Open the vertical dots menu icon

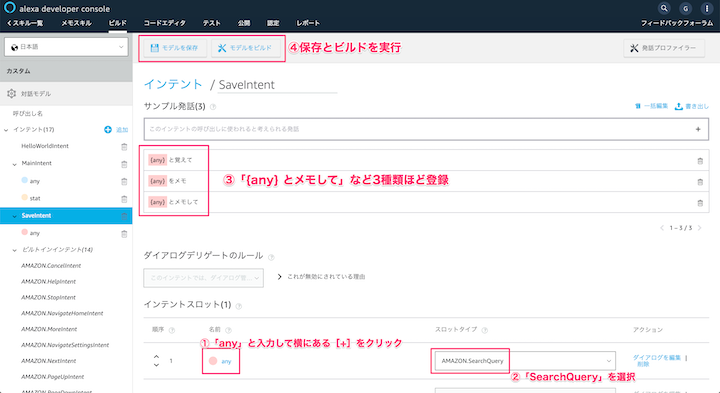(707, 8)
